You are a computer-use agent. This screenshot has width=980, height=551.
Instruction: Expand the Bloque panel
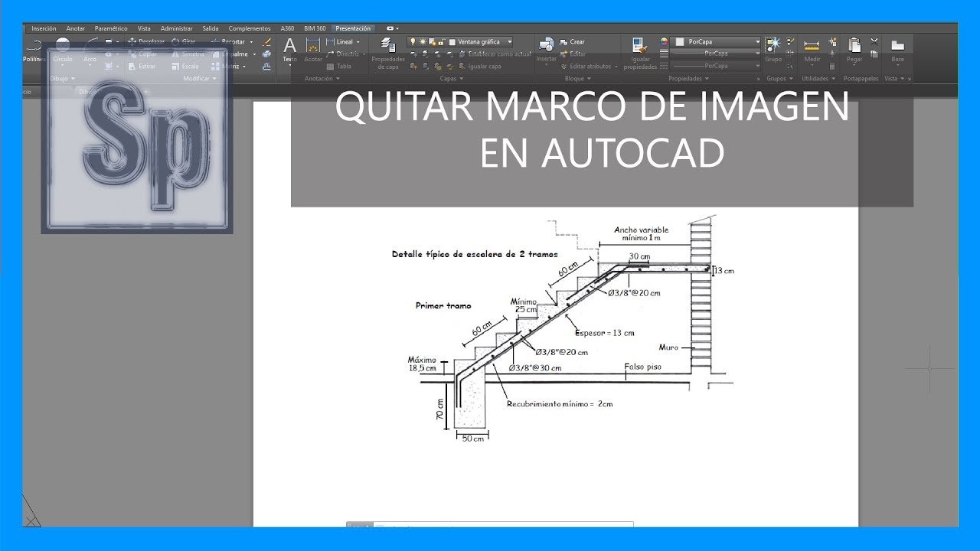[577, 78]
